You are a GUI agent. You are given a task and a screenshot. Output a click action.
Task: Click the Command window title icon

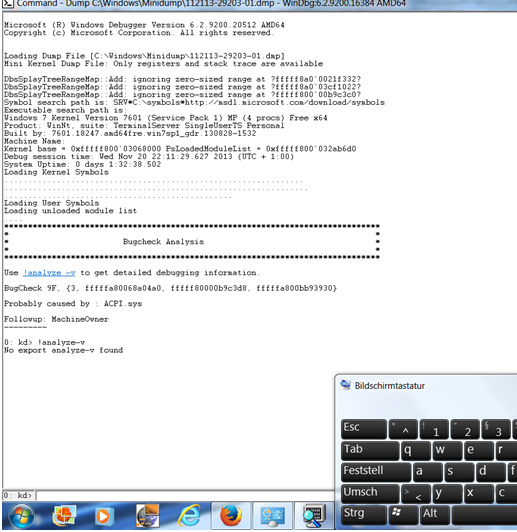point(7,4)
